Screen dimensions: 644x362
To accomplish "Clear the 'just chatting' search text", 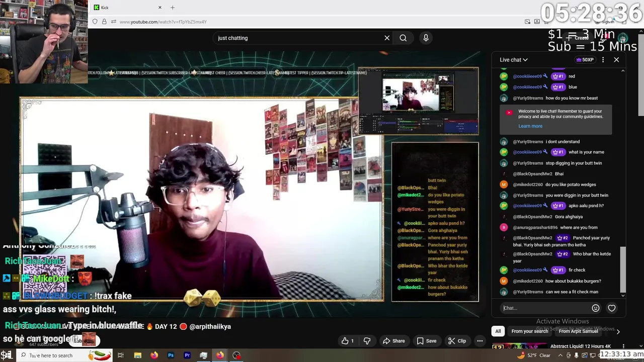I will pyautogui.click(x=387, y=38).
